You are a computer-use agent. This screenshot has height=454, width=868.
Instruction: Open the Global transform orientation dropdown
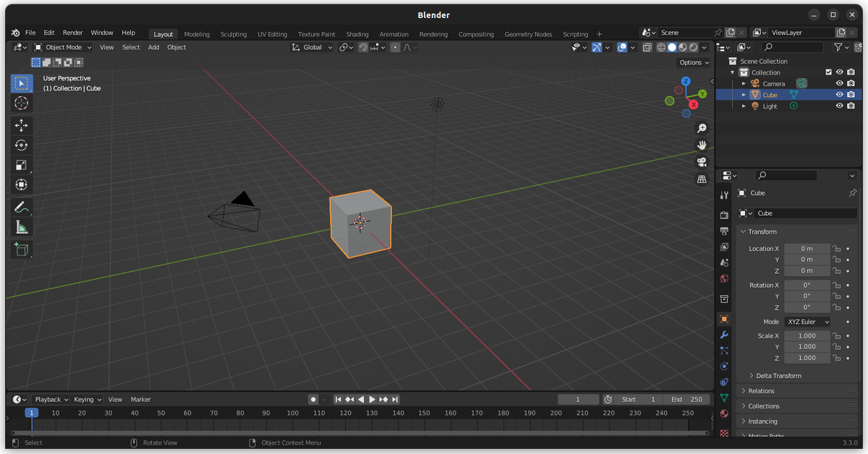click(x=312, y=47)
